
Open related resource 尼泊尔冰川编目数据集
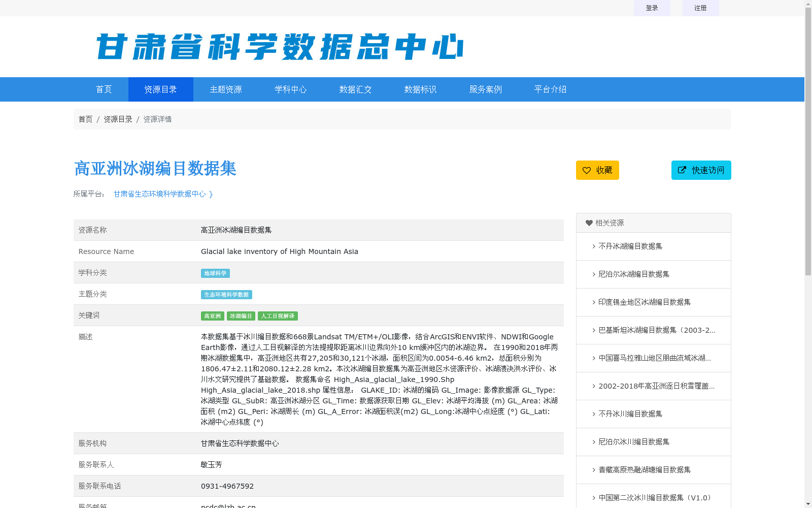634,442
